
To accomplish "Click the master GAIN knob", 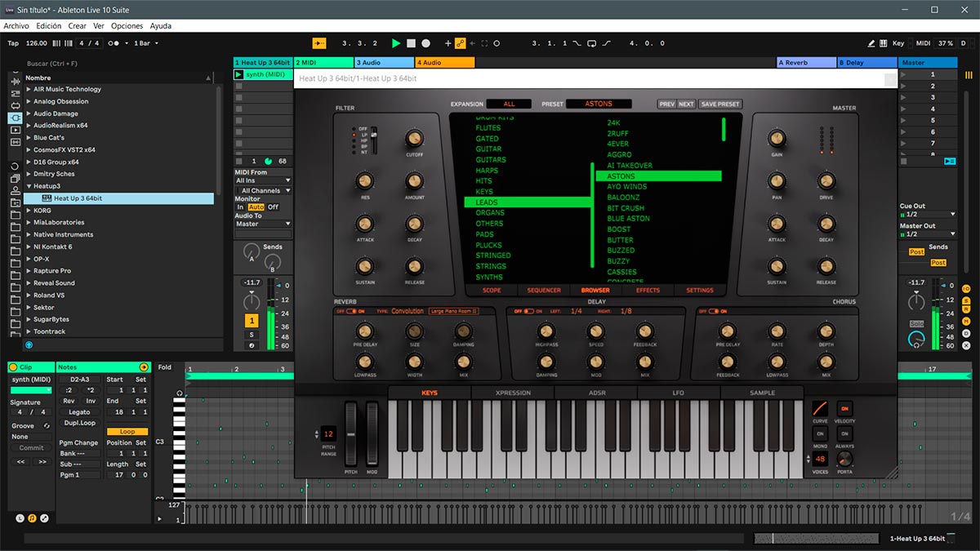I will (777, 138).
